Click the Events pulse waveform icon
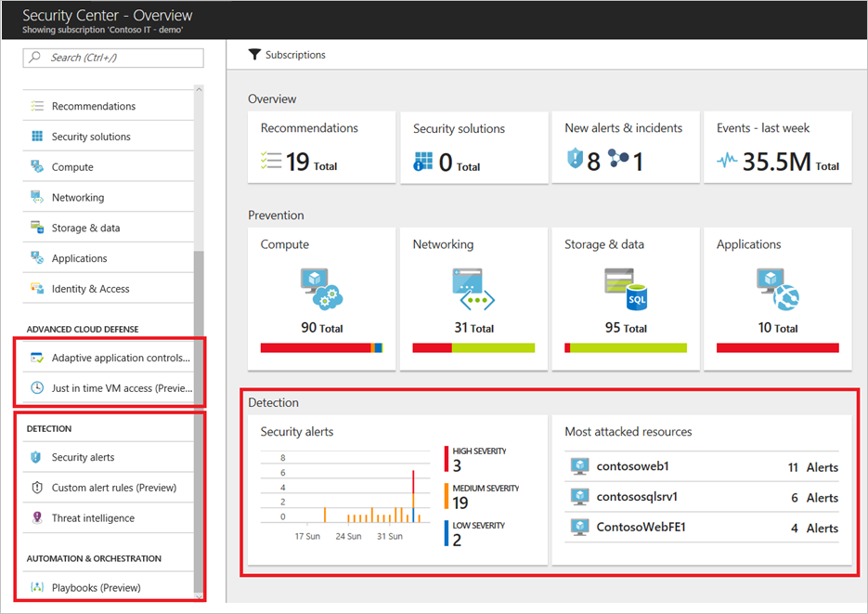The height and width of the screenshot is (614, 868). pyautogui.click(x=727, y=161)
